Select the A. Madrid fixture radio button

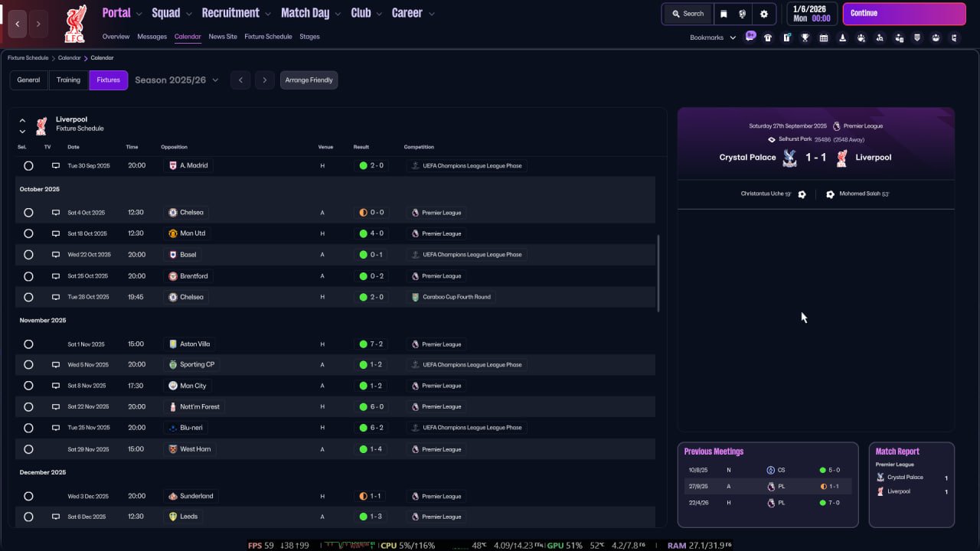pos(28,165)
